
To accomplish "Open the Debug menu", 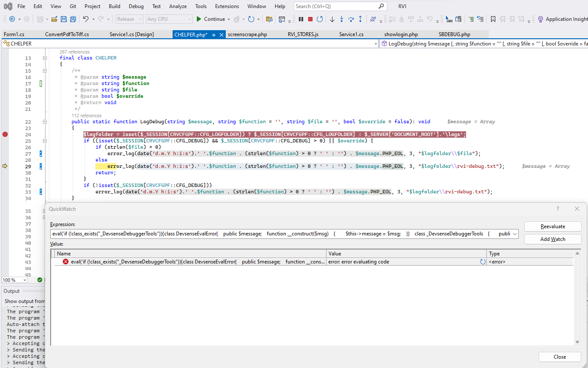I will click(x=136, y=6).
